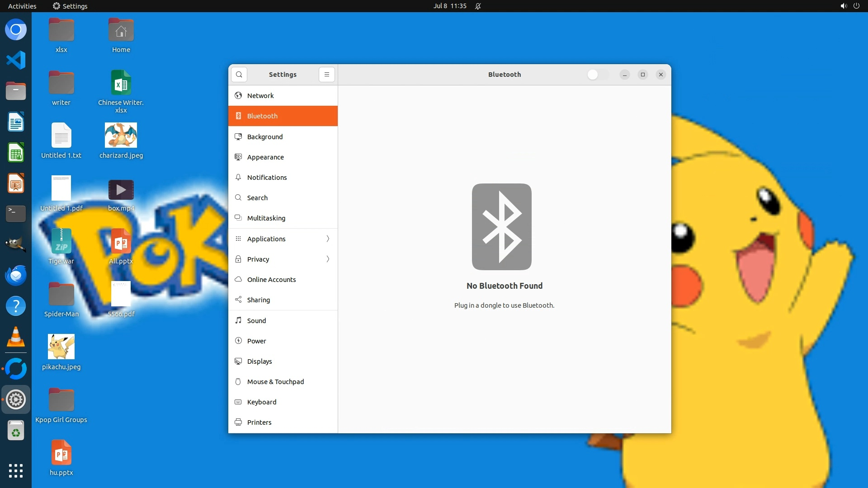Expand the Applications submenu chevron

point(328,239)
